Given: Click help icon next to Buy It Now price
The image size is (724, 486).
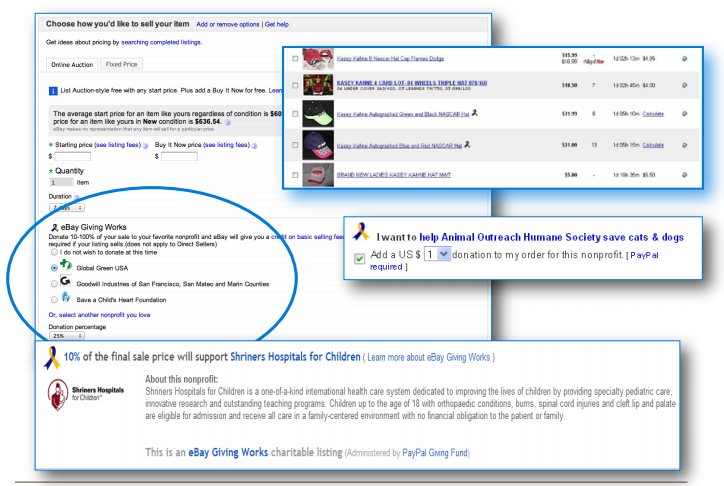Looking at the screenshot, I should pos(254,146).
